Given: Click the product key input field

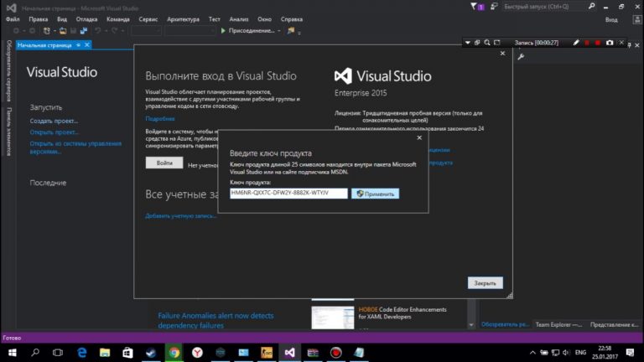Looking at the screenshot, I should click(x=288, y=194).
